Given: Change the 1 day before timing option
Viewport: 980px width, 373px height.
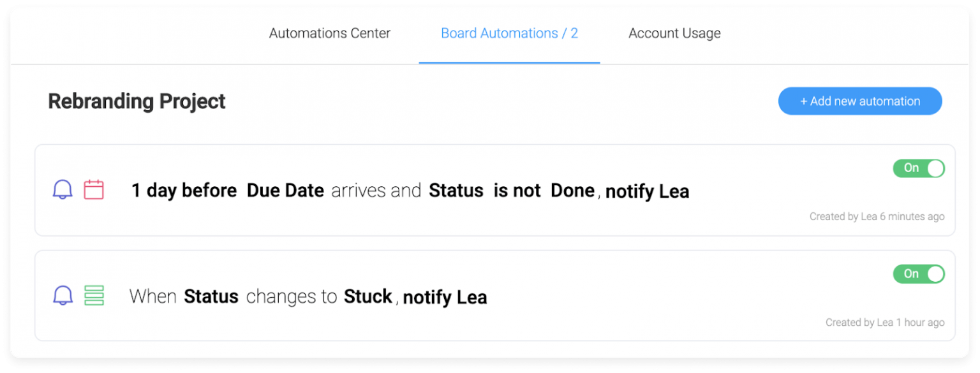Looking at the screenshot, I should pyautogui.click(x=184, y=190).
